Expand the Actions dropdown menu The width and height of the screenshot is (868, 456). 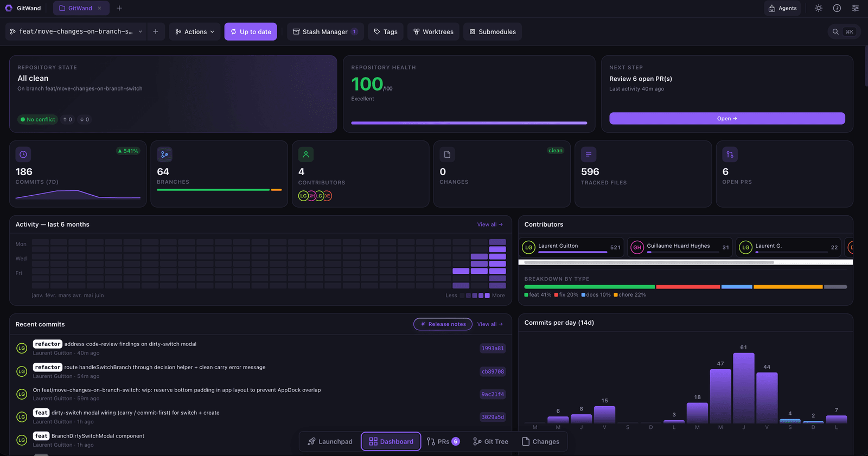pyautogui.click(x=195, y=31)
